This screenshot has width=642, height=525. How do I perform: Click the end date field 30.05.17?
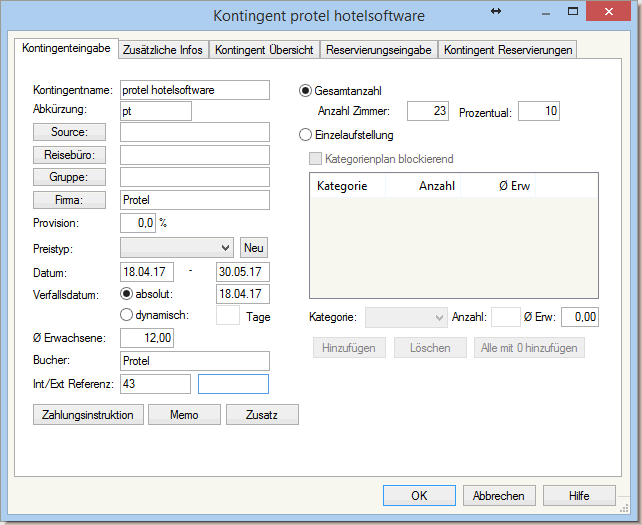point(243,272)
